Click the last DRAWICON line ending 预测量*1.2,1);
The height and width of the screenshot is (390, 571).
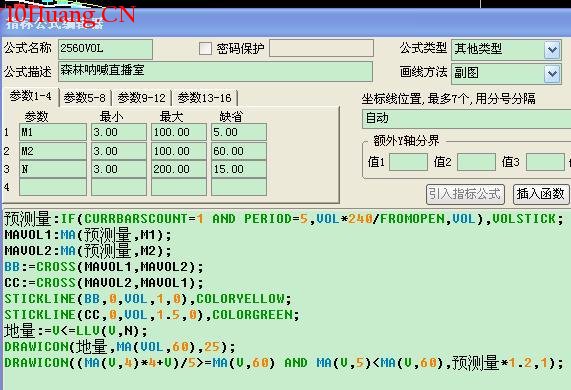click(284, 363)
